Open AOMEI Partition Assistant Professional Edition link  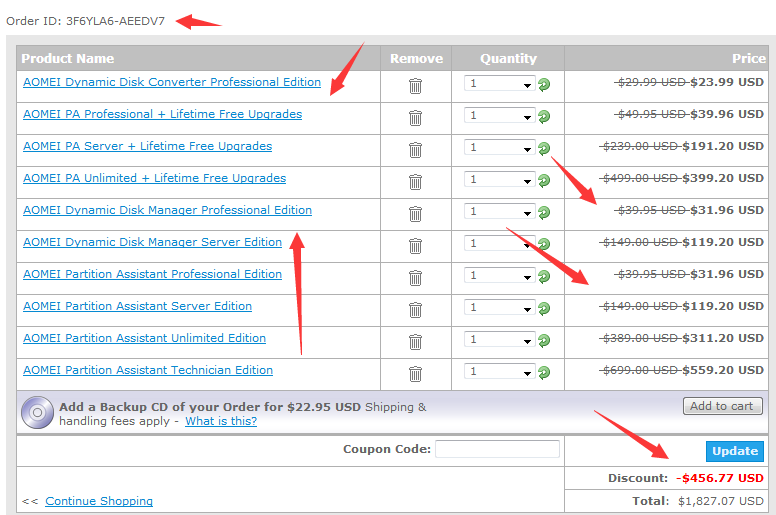coord(152,274)
